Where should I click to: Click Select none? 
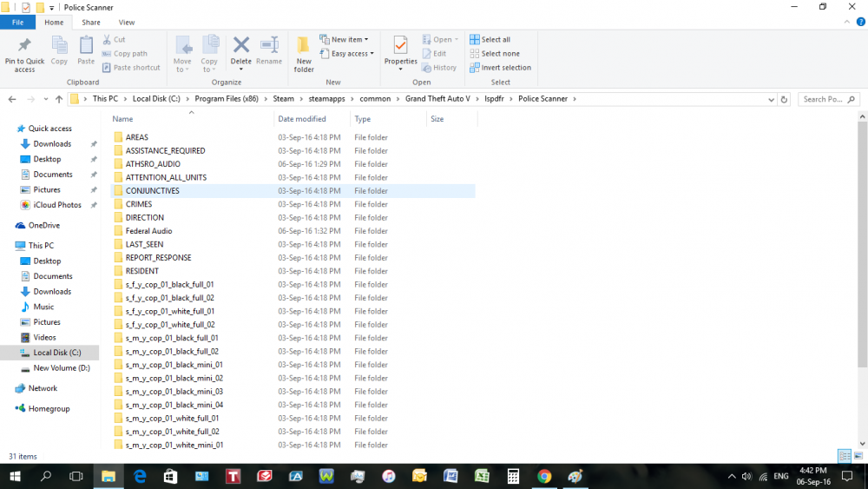pos(495,54)
